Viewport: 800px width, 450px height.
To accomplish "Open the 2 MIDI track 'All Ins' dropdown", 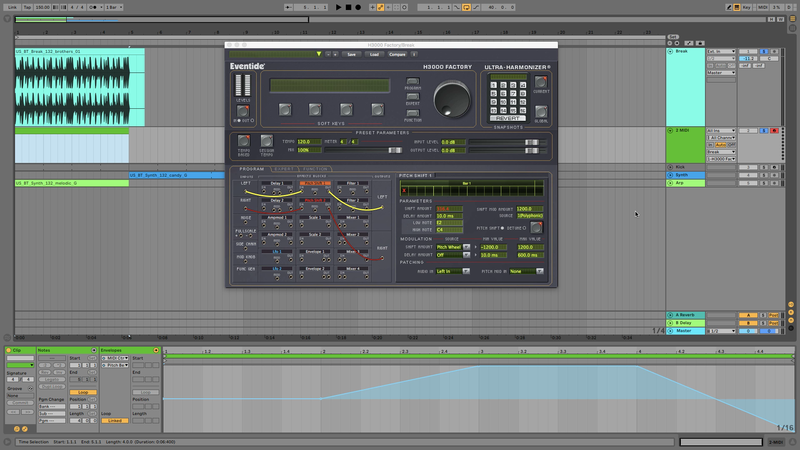I will click(721, 131).
